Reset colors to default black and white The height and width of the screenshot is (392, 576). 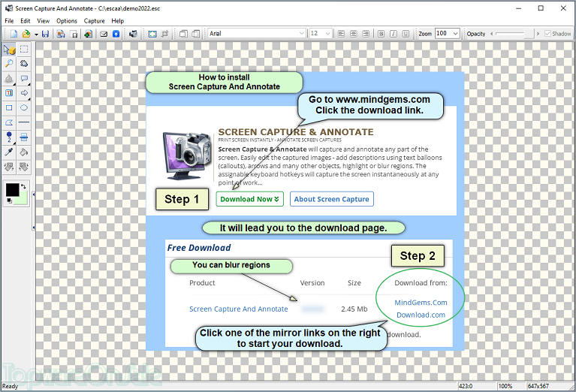tap(10, 201)
